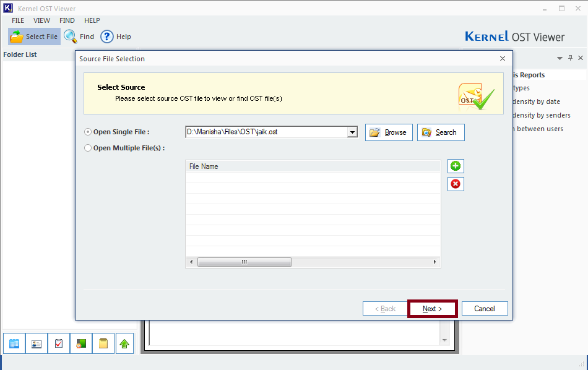Viewport: 588px width, 370px height.
Task: Add a file with green plus icon
Action: (456, 166)
